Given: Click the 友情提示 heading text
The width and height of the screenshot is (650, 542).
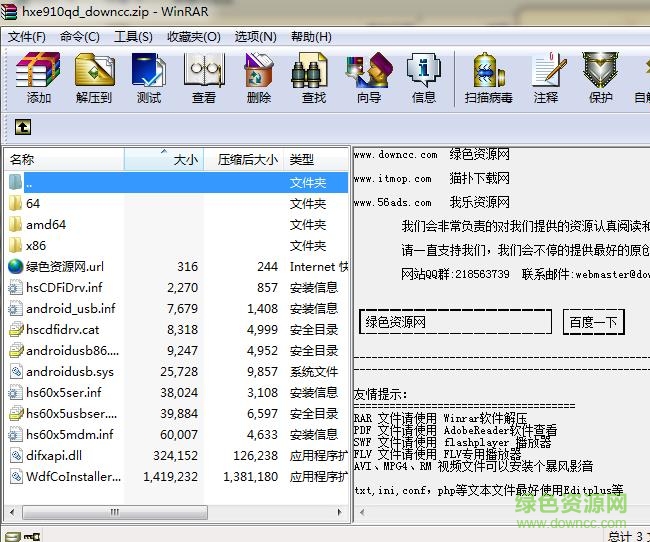Looking at the screenshot, I should pos(381,394).
